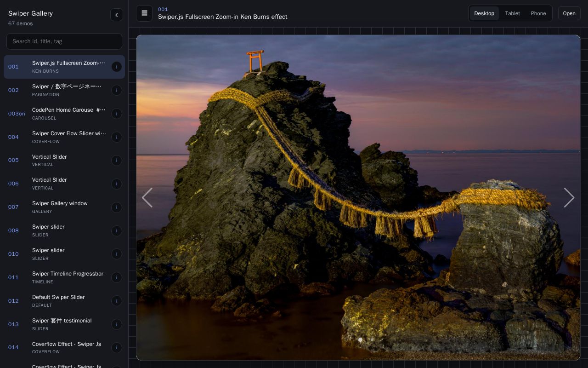Focus the search id, title, tag field
This screenshot has height=368, width=588.
(x=64, y=41)
